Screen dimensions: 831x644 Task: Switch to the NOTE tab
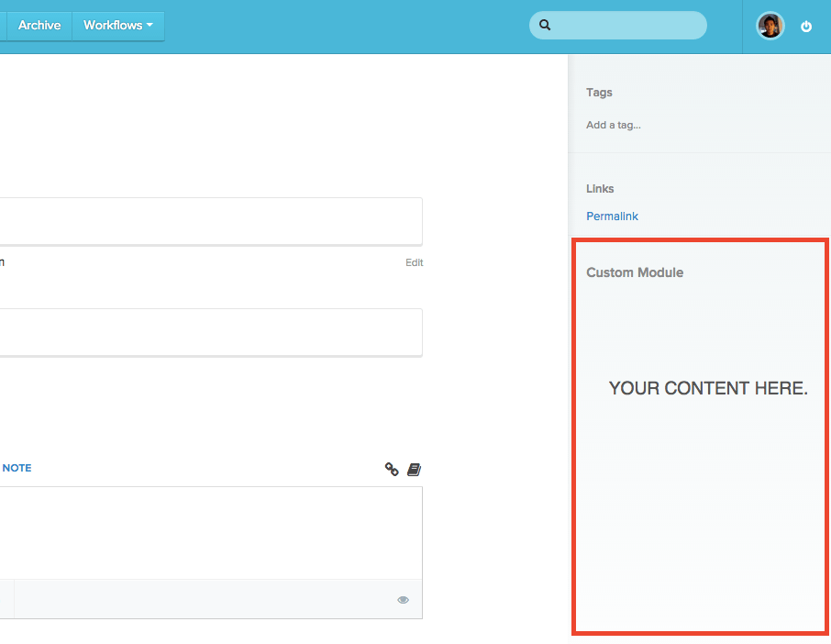click(x=17, y=468)
